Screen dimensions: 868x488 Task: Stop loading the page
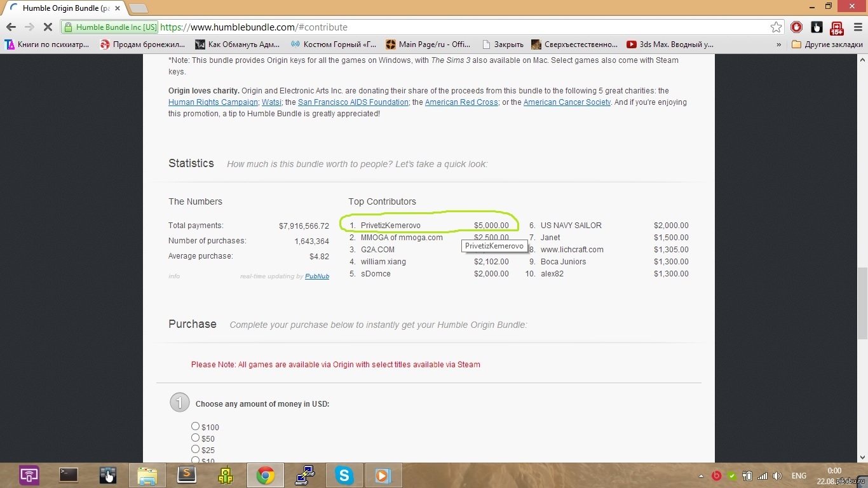[x=48, y=27]
